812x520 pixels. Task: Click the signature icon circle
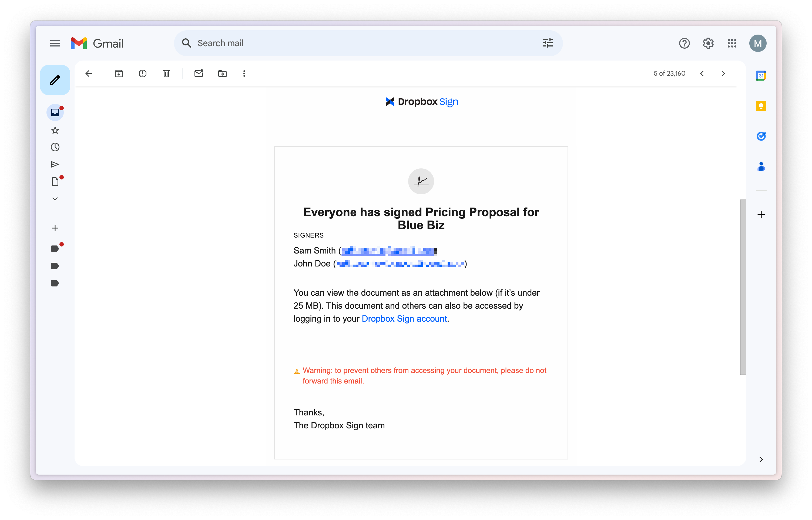coord(421,181)
